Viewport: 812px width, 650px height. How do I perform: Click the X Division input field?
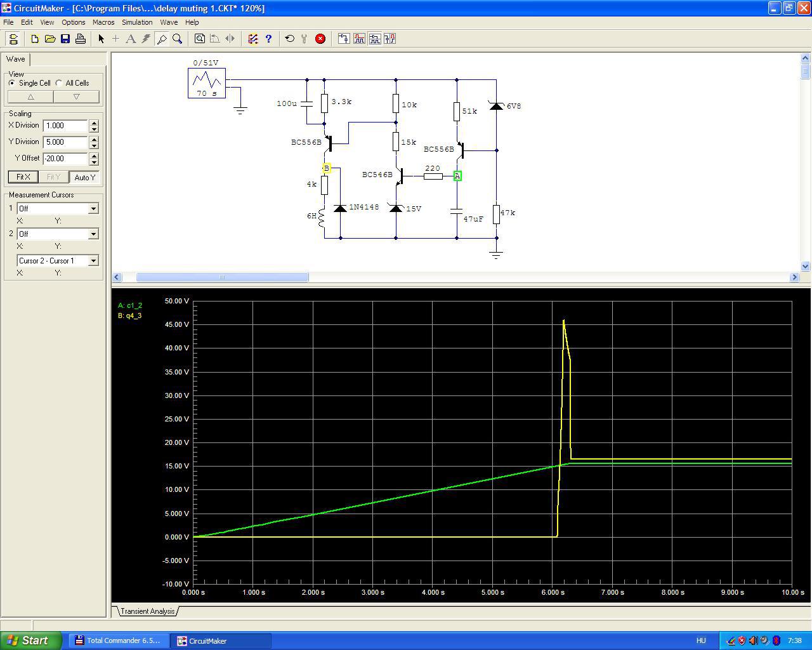tap(66, 126)
